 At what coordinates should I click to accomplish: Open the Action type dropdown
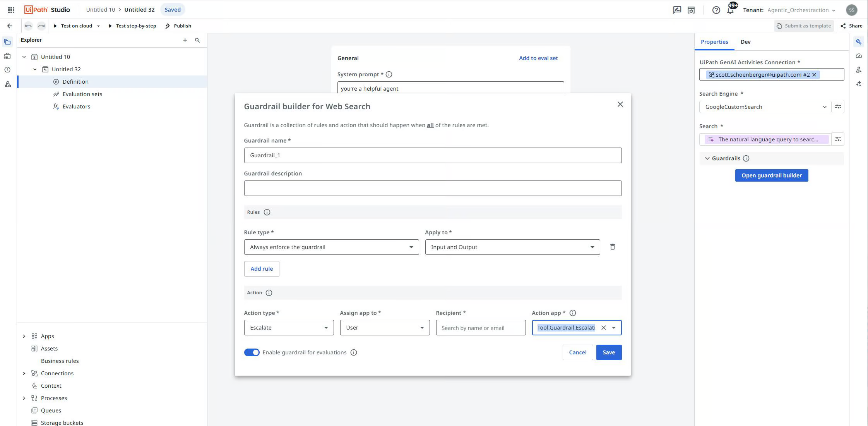click(x=289, y=328)
